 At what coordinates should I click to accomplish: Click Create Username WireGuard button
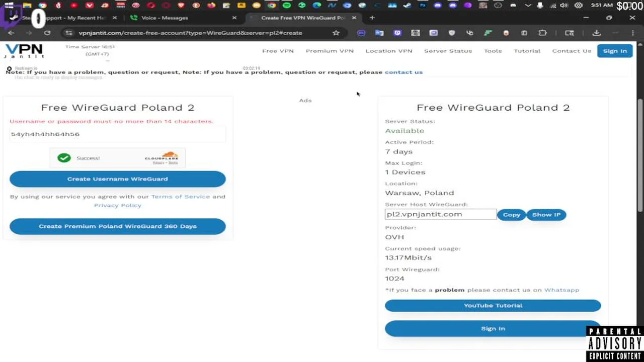tap(118, 179)
